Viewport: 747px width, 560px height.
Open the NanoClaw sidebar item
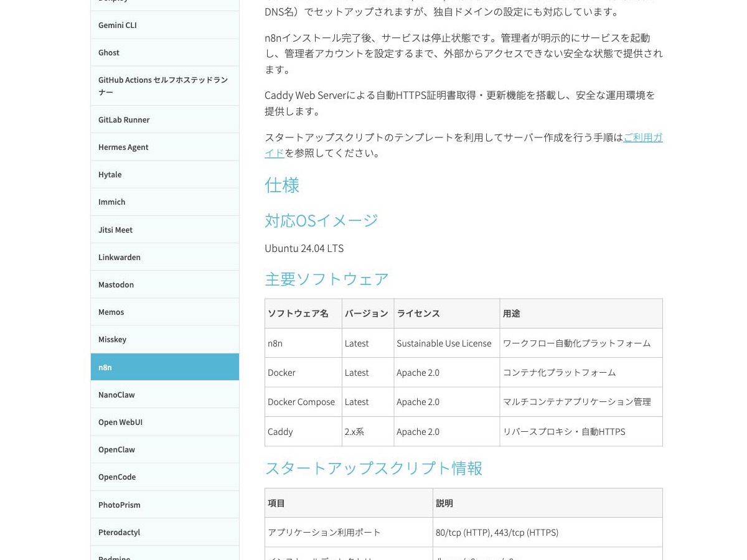[x=165, y=394]
